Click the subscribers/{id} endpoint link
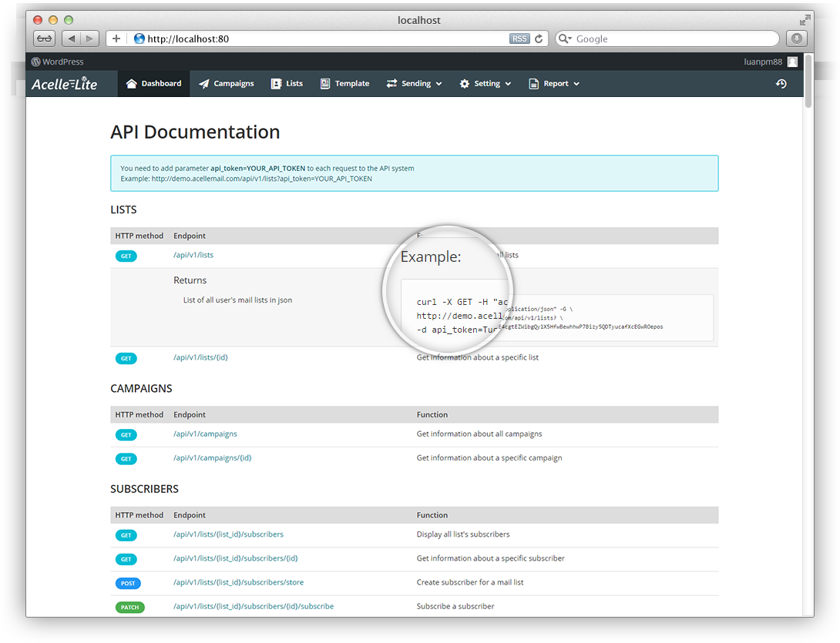This screenshot has width=840, height=643. [235, 558]
